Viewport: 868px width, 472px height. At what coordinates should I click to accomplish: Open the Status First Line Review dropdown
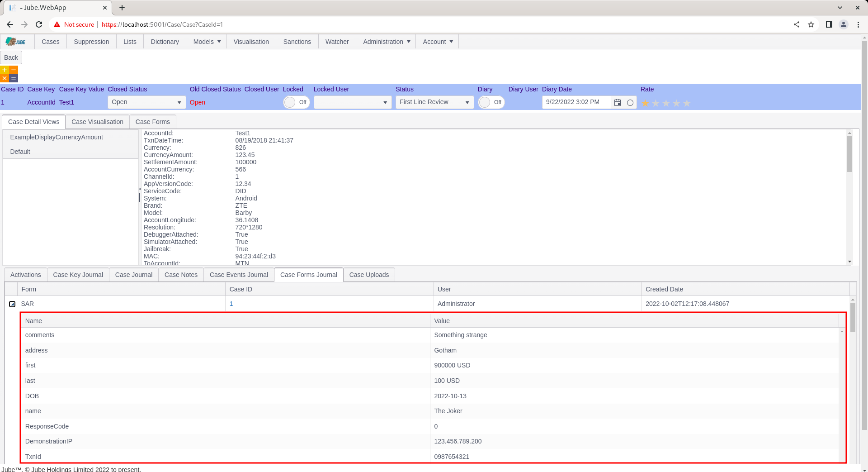434,102
